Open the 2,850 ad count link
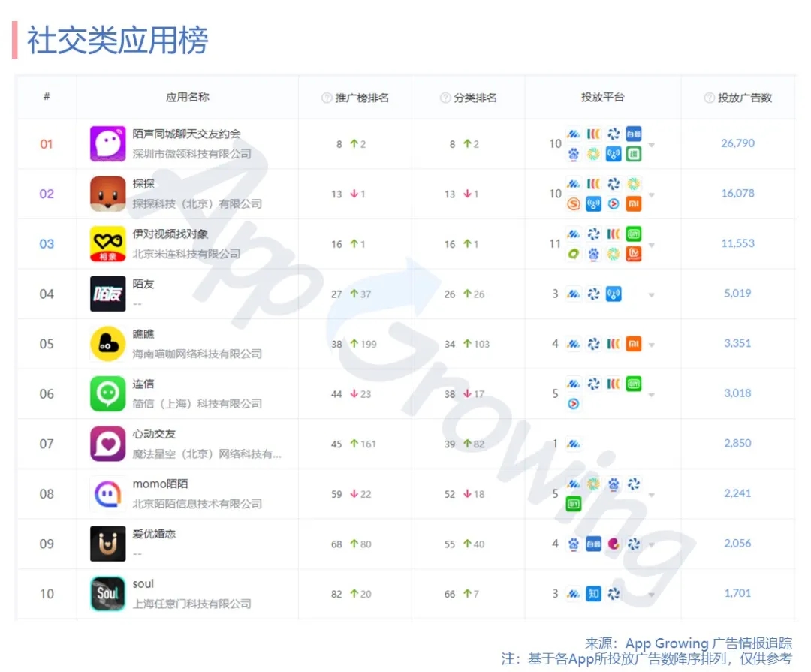The width and height of the screenshot is (811, 672). (x=737, y=443)
